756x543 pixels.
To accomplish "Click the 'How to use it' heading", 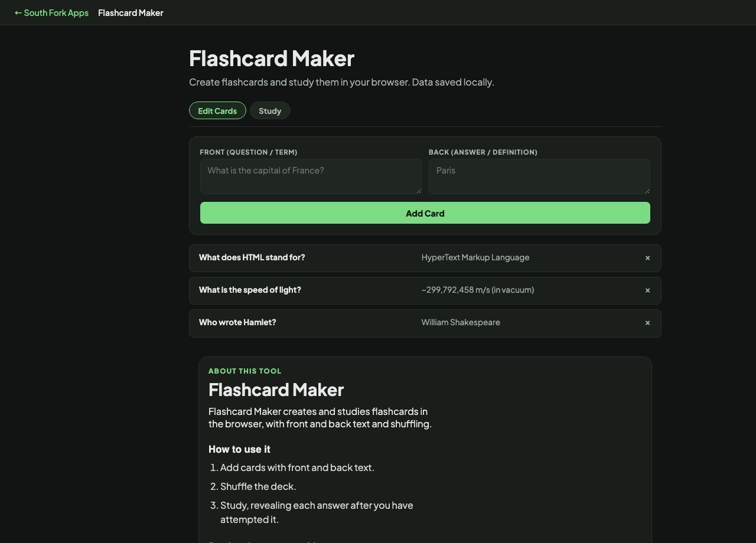I will [239, 449].
